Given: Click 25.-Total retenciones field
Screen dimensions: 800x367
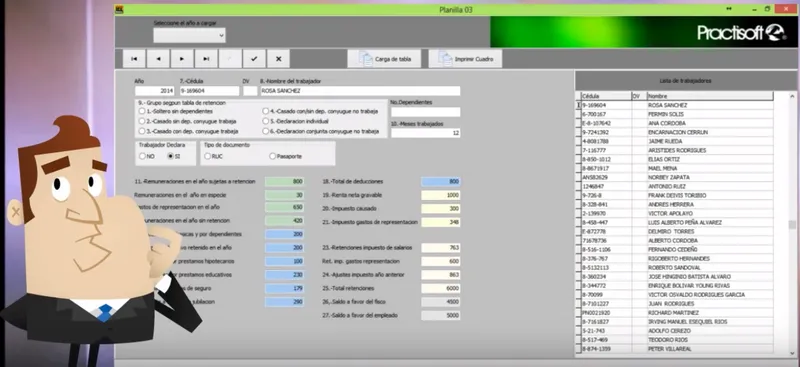Looking at the screenshot, I should pyautogui.click(x=441, y=288).
